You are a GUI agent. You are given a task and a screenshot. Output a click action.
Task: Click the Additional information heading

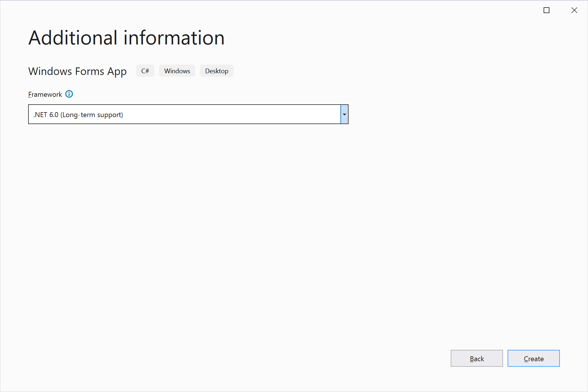point(126,38)
